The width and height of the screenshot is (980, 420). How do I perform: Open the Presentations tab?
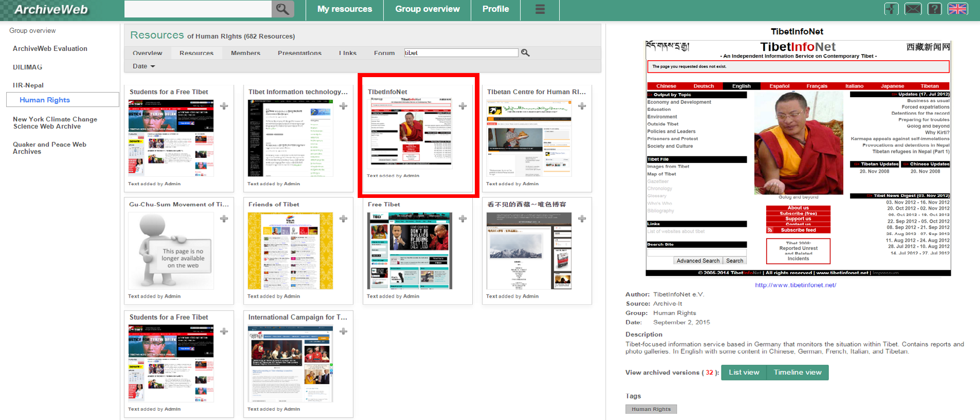pos(299,53)
